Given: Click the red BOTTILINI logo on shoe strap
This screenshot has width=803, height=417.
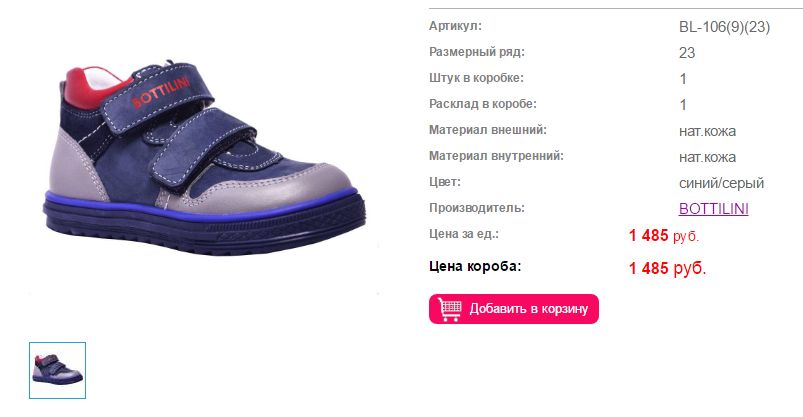Looking at the screenshot, I should [161, 93].
